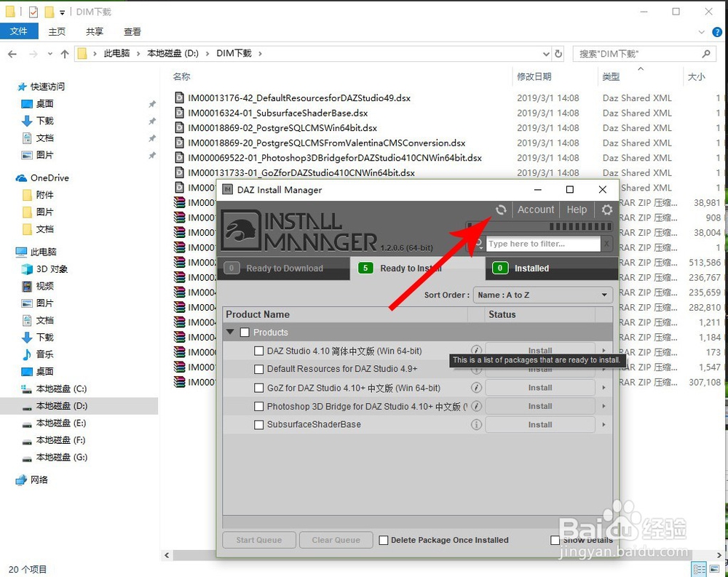Viewport: 728px width, 577px height.
Task: Show info for Photoshop 3D Bridge package
Action: click(476, 406)
